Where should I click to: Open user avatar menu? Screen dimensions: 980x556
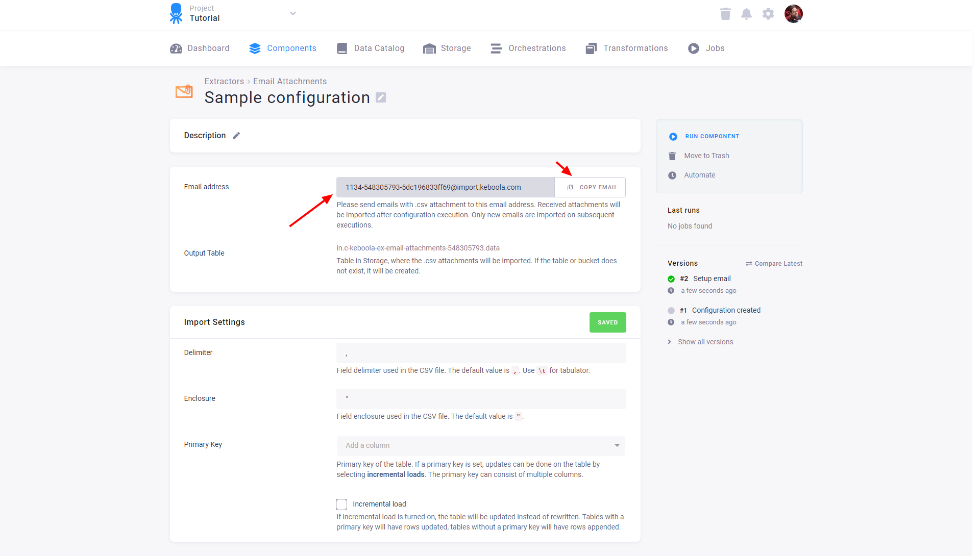[x=794, y=14]
